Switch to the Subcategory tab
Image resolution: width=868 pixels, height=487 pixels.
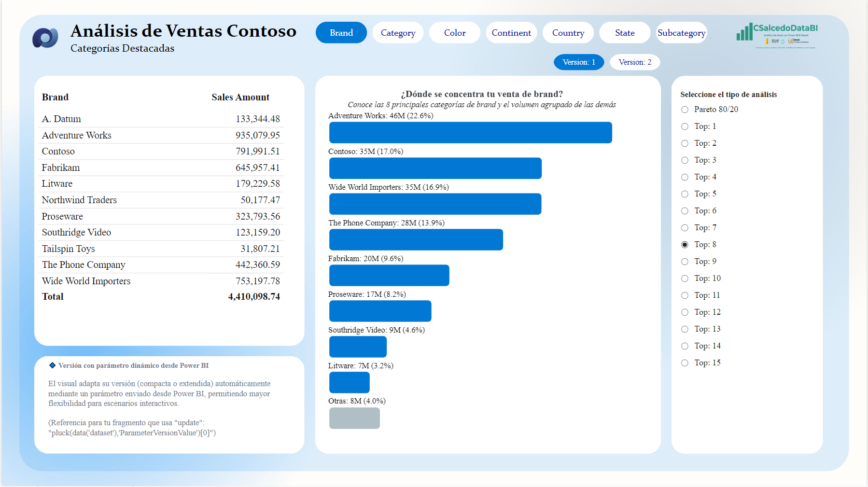point(681,33)
